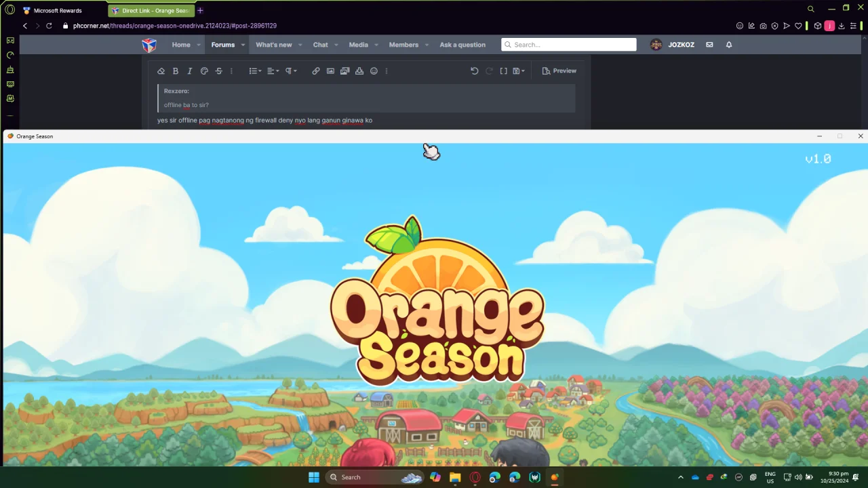The height and width of the screenshot is (488, 868).
Task: Open more formatting options after strikethrough
Action: [x=231, y=71]
